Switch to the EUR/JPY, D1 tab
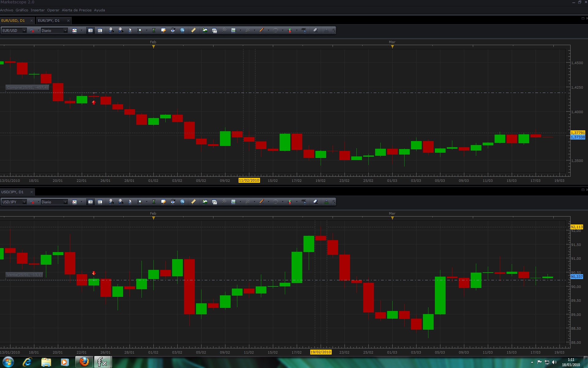 (x=49, y=21)
